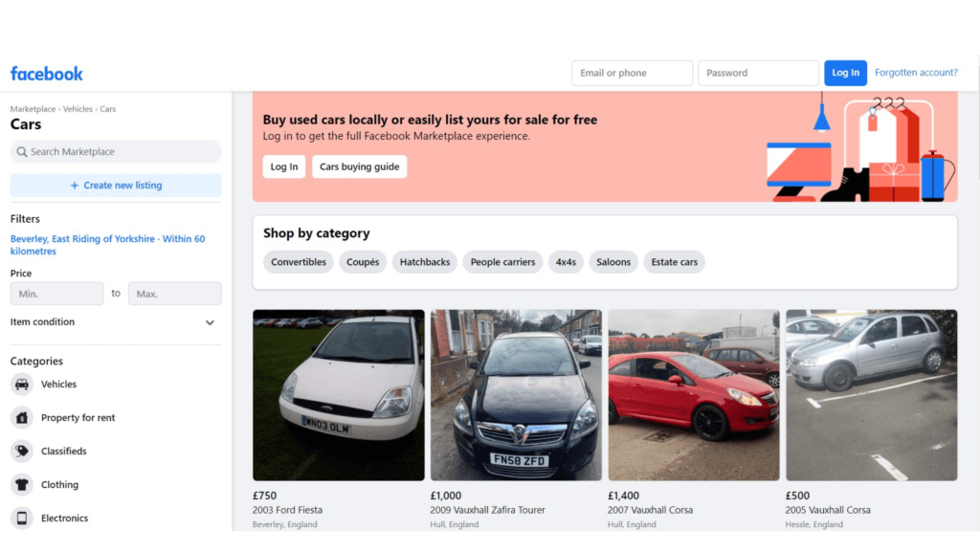This screenshot has width=980, height=551.
Task: Click the Clothing t-shirt icon
Action: [22, 484]
